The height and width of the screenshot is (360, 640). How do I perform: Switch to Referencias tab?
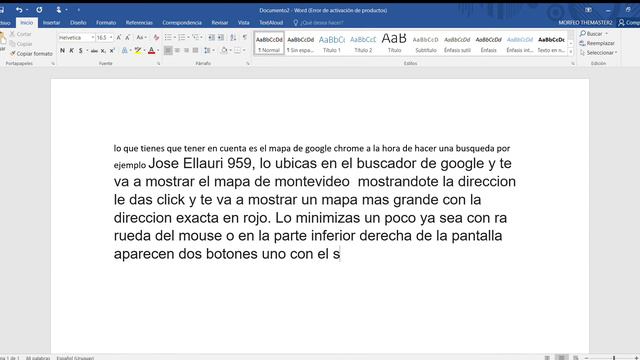[139, 23]
